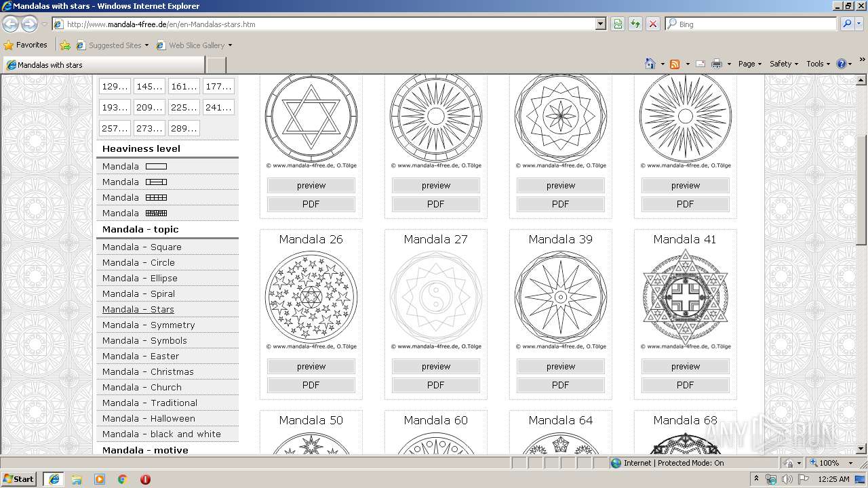Open Favorites star button
The height and width of the screenshot is (488, 868).
(x=26, y=45)
